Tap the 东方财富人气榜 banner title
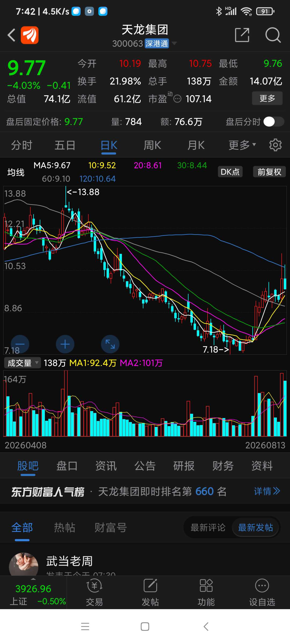The image size is (290, 644). [x=48, y=492]
